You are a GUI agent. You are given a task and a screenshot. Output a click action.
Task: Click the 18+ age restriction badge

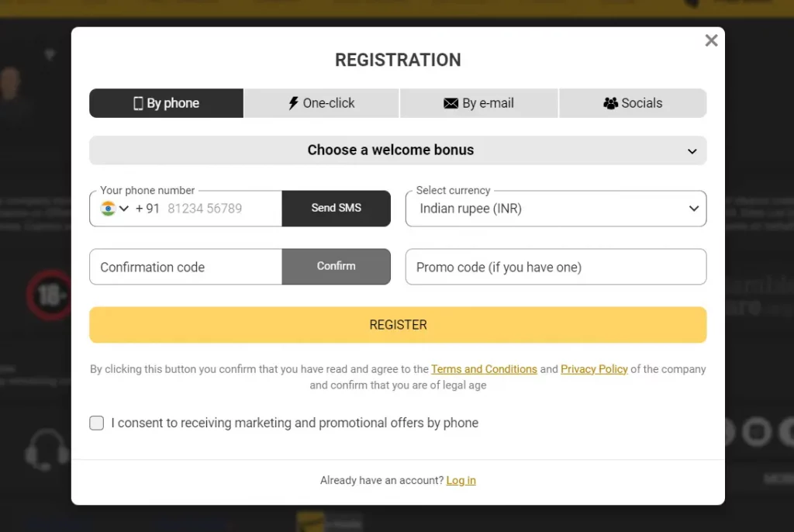[49, 295]
